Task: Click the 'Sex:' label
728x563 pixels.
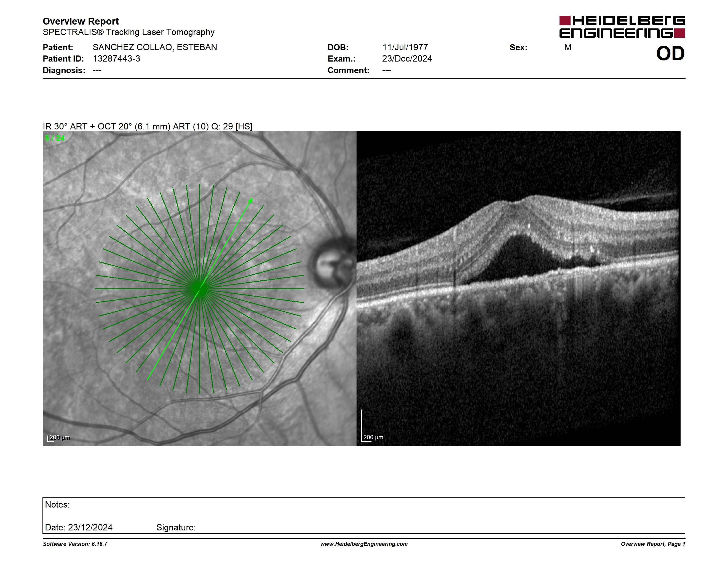Action: 518,47
